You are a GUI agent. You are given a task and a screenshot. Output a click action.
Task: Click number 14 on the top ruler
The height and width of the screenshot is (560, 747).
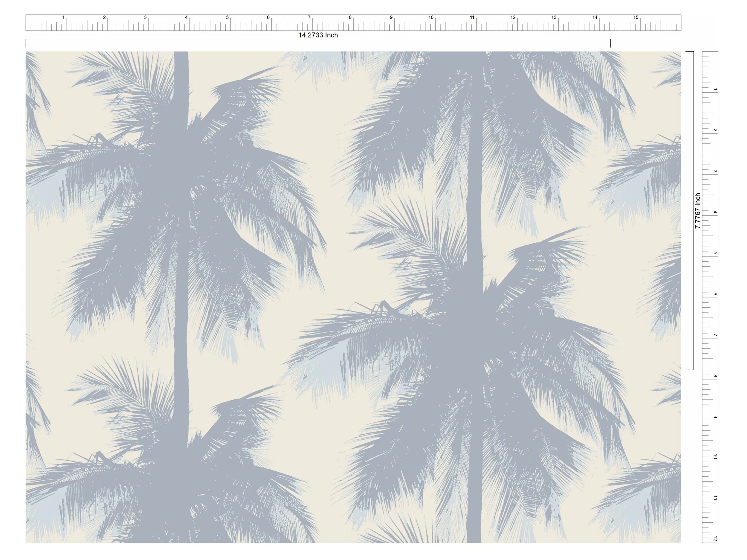tap(595, 17)
